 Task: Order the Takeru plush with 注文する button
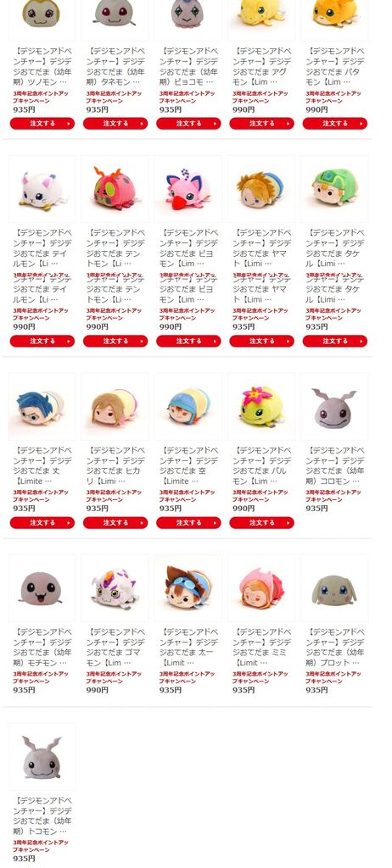pyautogui.click(x=335, y=341)
